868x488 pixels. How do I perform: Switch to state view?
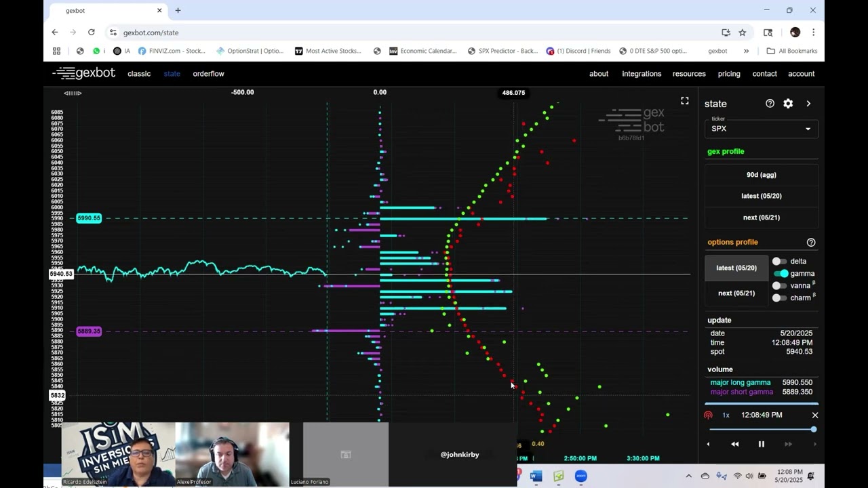click(x=172, y=74)
